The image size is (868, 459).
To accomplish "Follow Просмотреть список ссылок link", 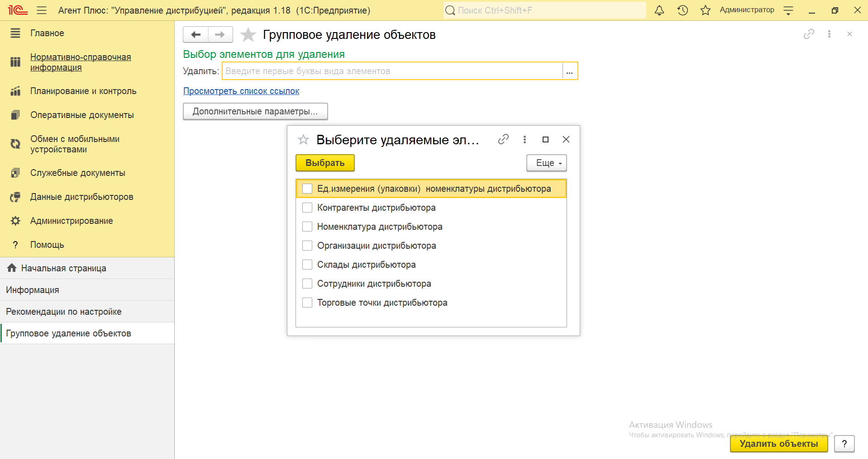I will pyautogui.click(x=241, y=91).
